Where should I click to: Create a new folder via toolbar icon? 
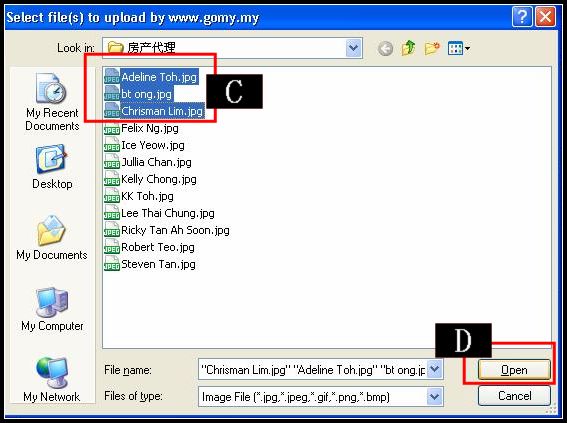pos(432,48)
